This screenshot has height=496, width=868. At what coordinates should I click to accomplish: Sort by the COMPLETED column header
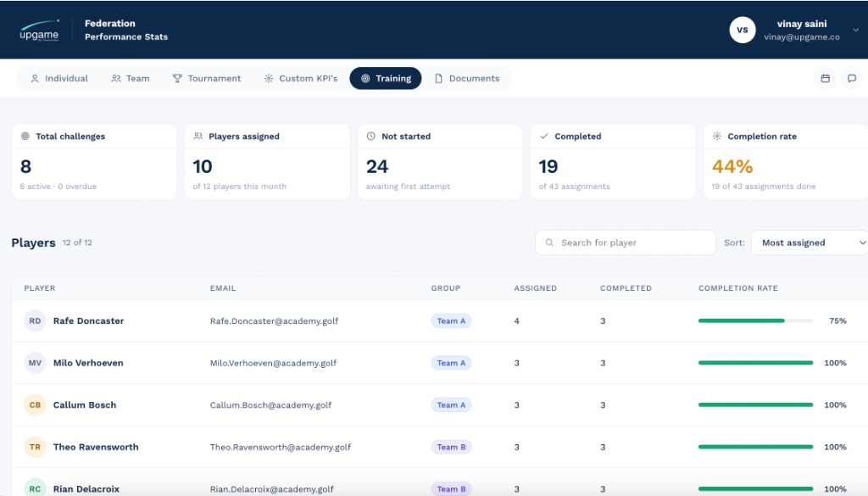[x=626, y=288]
